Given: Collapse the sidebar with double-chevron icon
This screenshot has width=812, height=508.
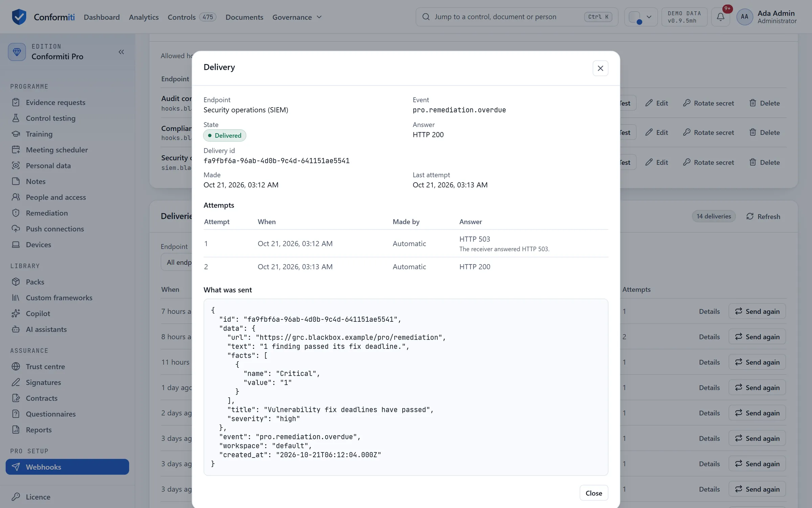Looking at the screenshot, I should click(x=121, y=52).
